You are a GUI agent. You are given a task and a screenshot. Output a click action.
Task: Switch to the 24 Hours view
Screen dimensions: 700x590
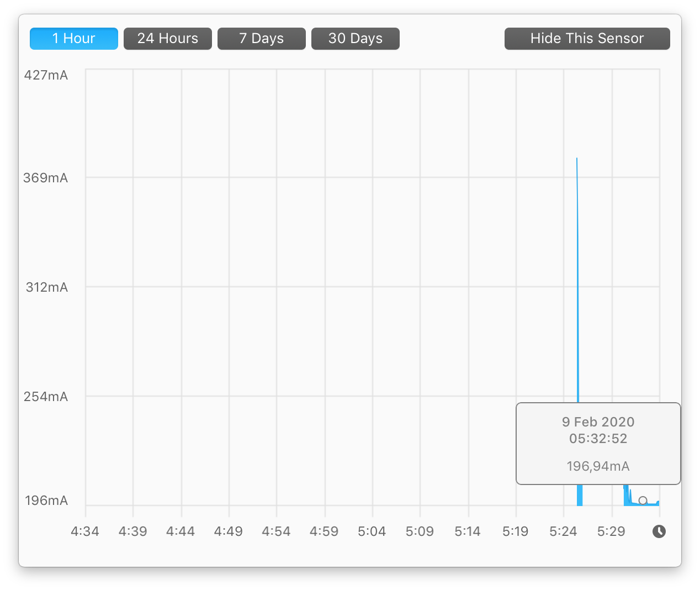pos(167,38)
